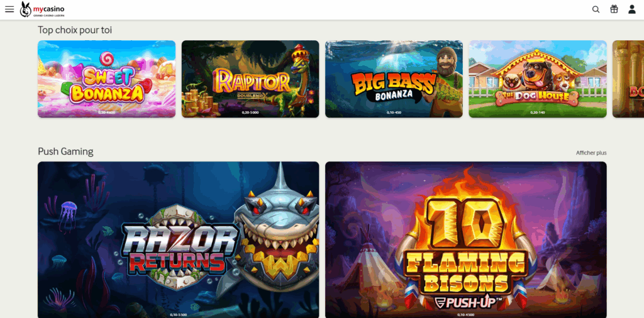The height and width of the screenshot is (318, 644).
Task: Open the gift promotions icon
Action: (x=614, y=9)
